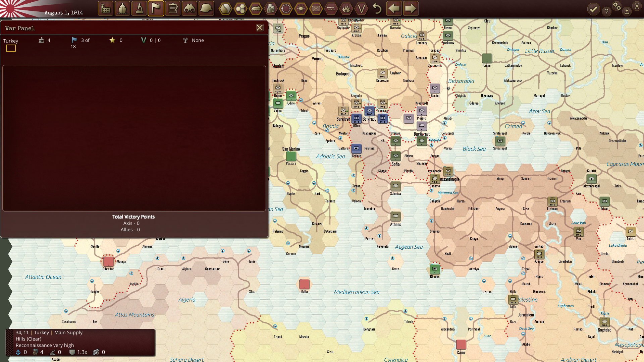This screenshot has height=362, width=644.
Task: Click the gold star icon in War Panel
Action: (112, 40)
